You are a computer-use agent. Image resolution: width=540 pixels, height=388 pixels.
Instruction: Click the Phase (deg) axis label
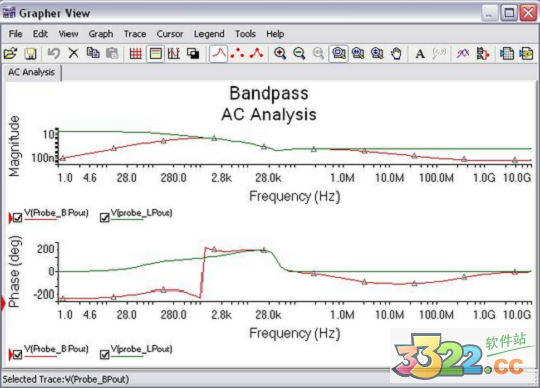click(14, 271)
